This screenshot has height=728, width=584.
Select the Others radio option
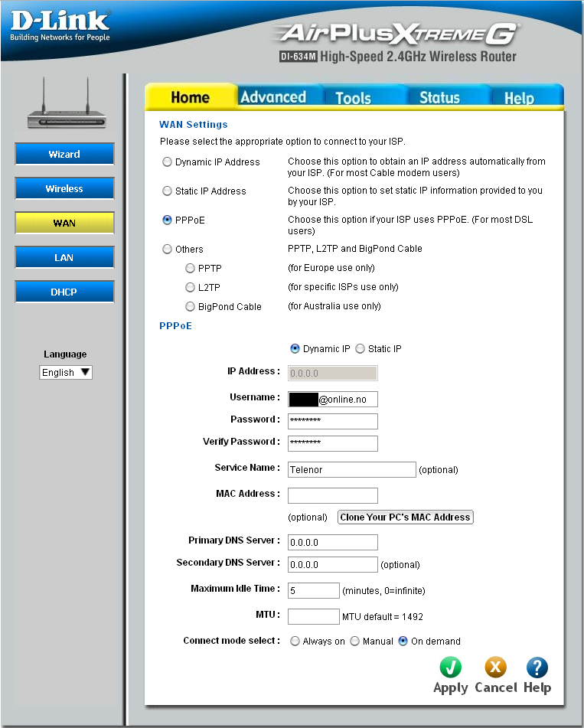click(167, 250)
